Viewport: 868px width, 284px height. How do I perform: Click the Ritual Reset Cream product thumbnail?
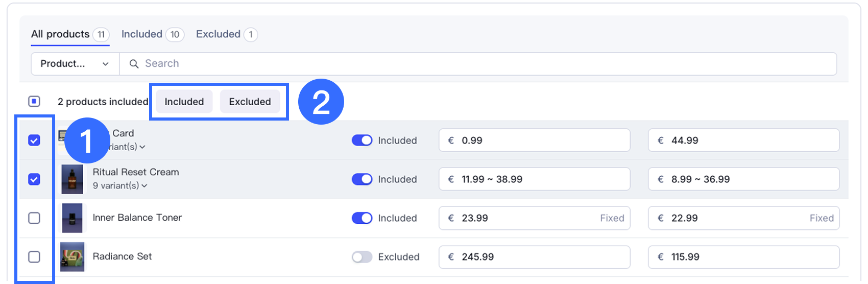tap(72, 179)
